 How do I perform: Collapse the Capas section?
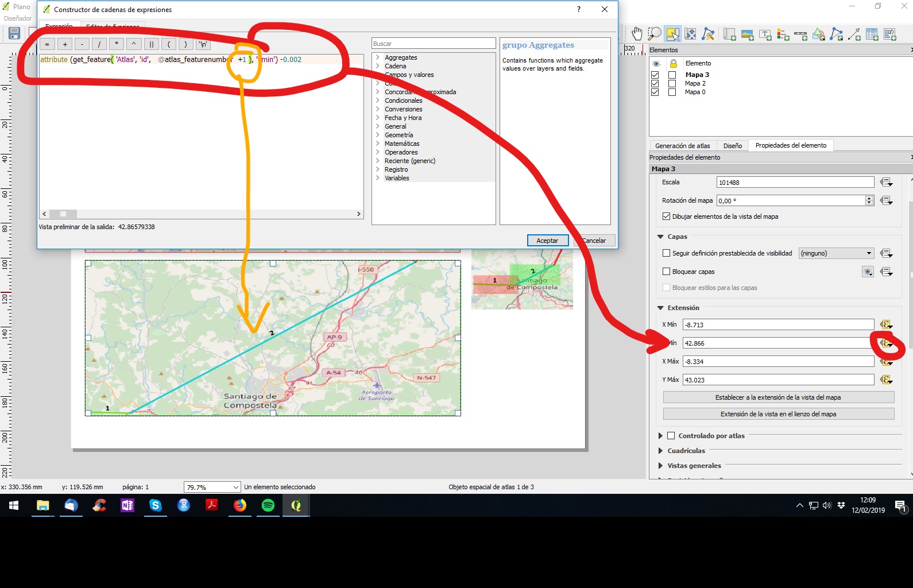(660, 237)
